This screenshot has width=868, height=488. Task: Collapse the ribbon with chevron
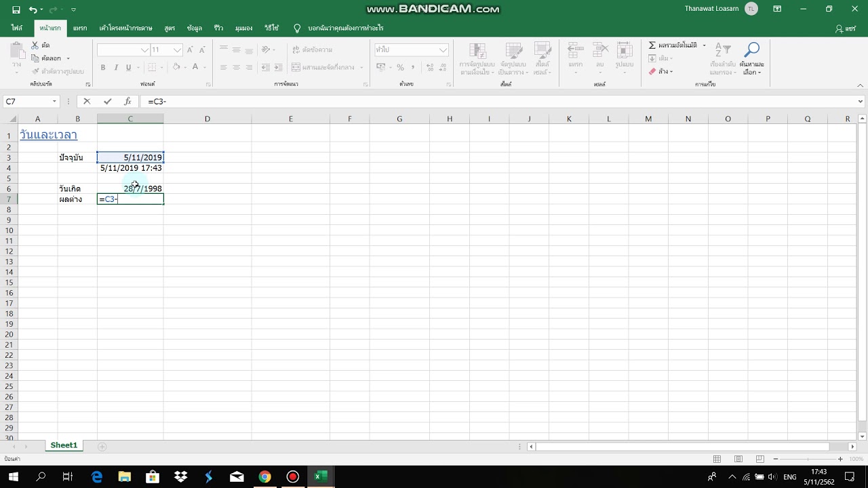coord(860,84)
